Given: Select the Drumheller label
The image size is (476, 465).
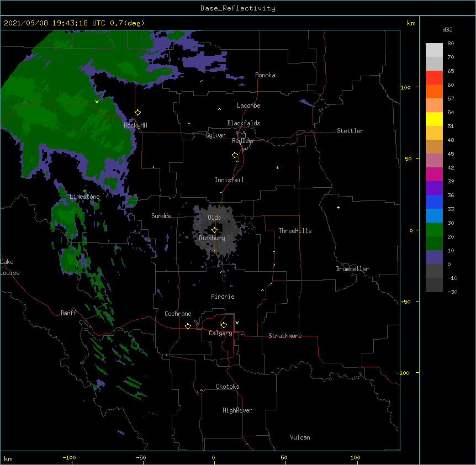Looking at the screenshot, I should tap(352, 269).
